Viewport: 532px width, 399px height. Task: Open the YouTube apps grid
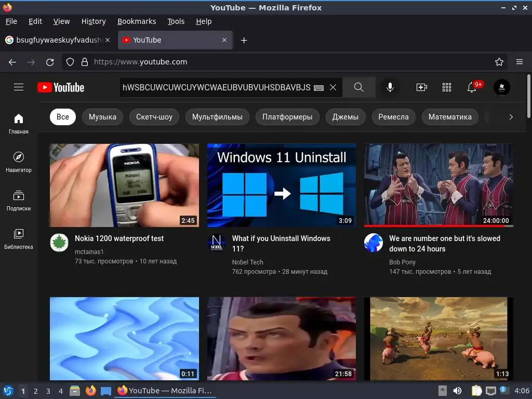[x=447, y=87]
